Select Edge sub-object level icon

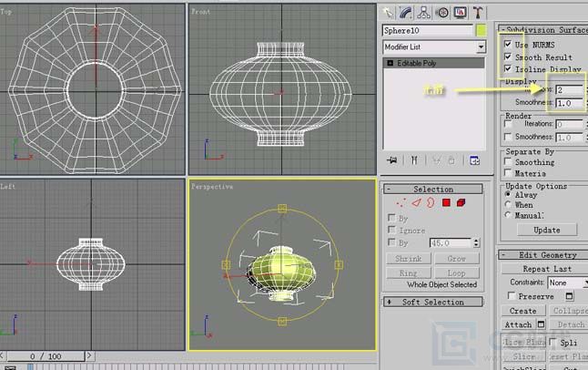point(416,203)
